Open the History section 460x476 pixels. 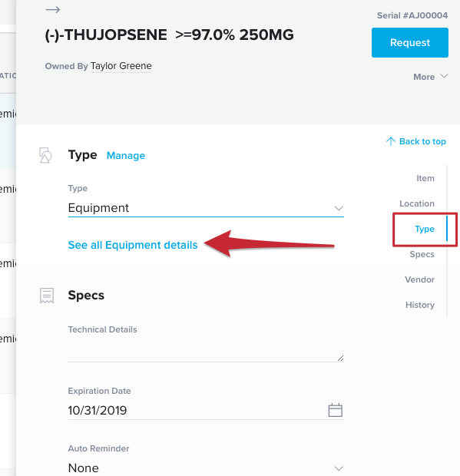(x=420, y=305)
